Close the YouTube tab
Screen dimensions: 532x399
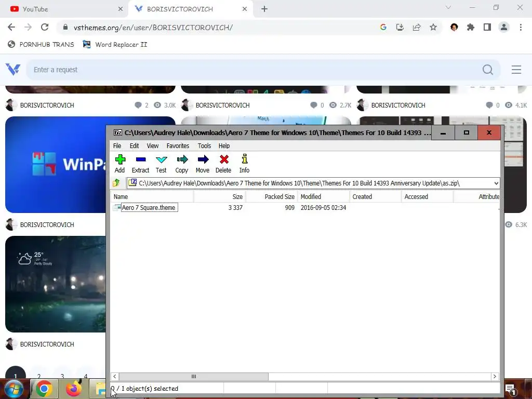tap(121, 9)
